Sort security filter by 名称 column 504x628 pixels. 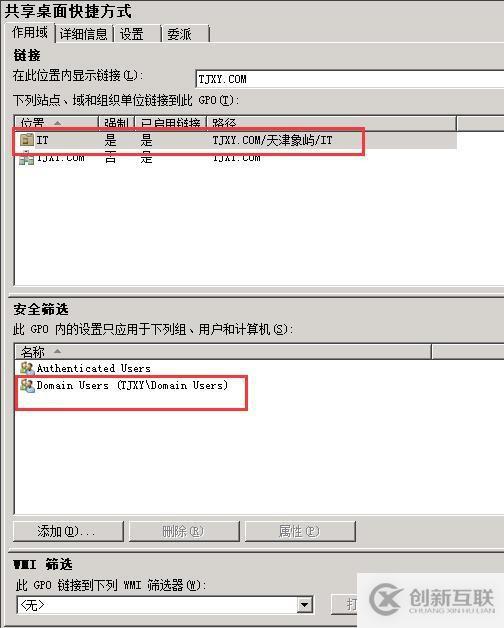pyautogui.click(x=223, y=352)
